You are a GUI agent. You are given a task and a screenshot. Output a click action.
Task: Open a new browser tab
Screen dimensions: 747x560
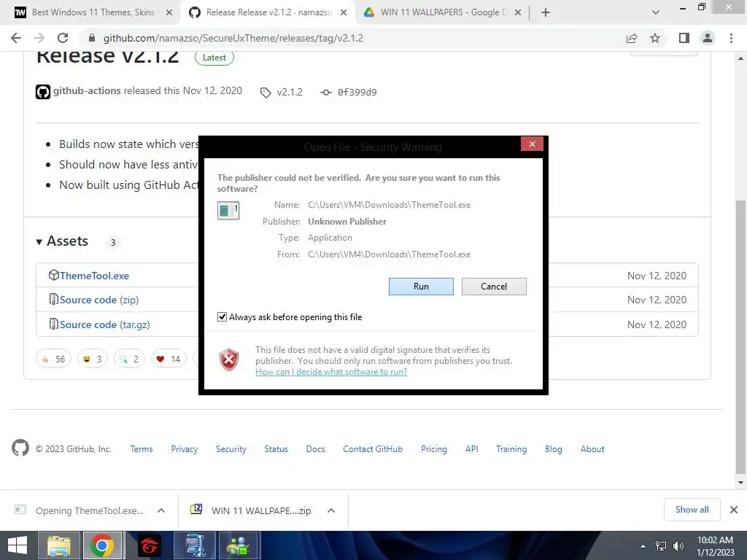[546, 12]
